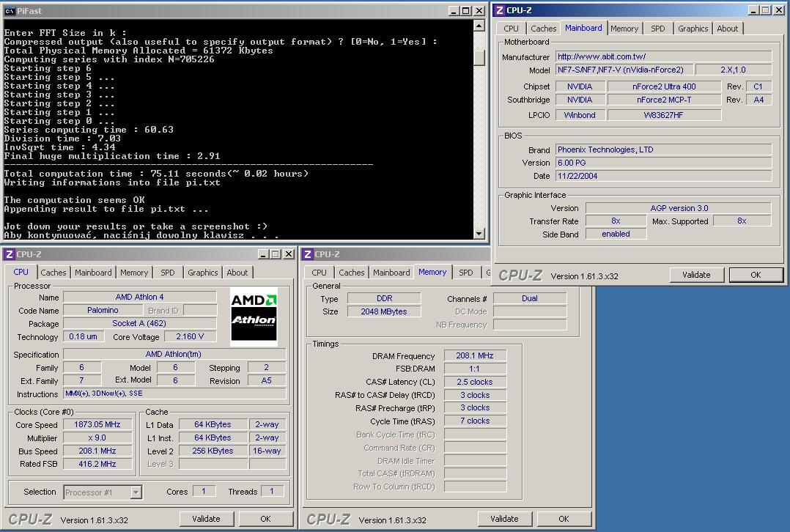This screenshot has width=790, height=532.
Task: Click the Side Band enabled value
Action: click(x=616, y=234)
